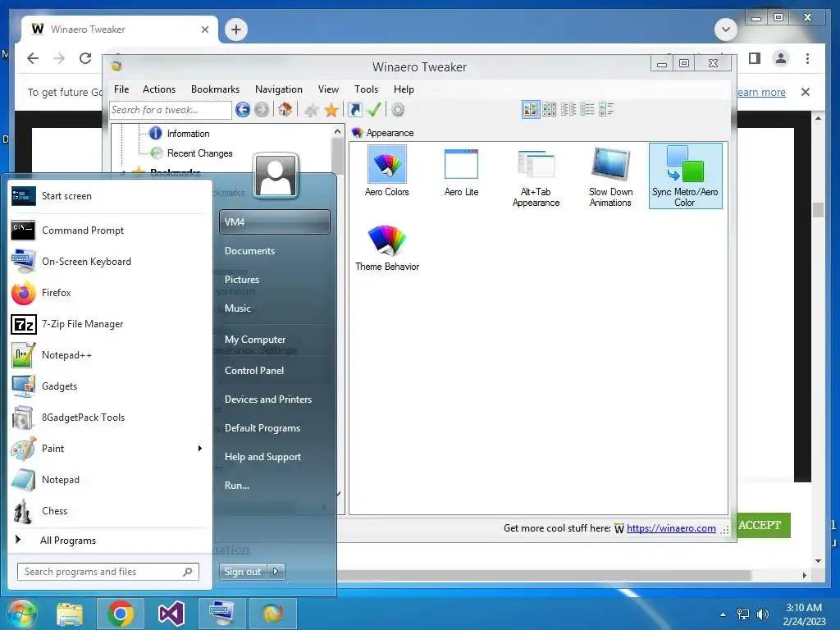Open Visual Studio from taskbar
Image resolution: width=840 pixels, height=630 pixels.
click(x=171, y=614)
